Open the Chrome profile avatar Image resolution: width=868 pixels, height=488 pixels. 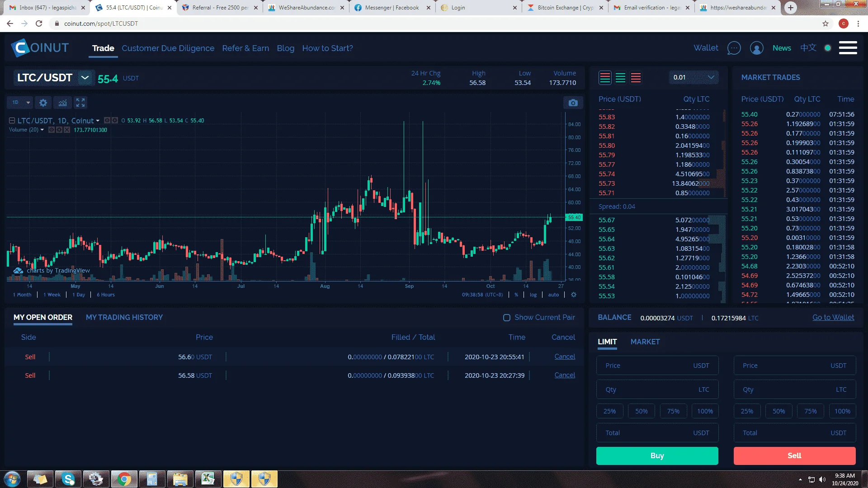(843, 23)
